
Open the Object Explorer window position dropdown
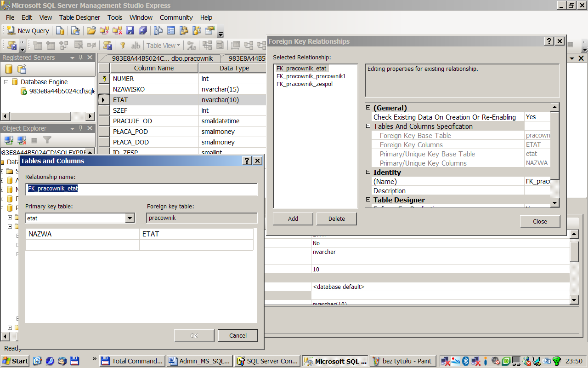[72, 128]
